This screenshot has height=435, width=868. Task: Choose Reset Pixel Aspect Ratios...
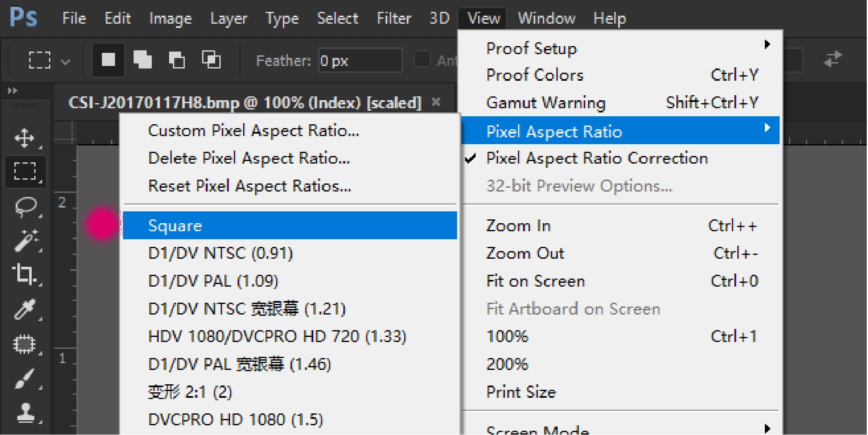click(290, 186)
